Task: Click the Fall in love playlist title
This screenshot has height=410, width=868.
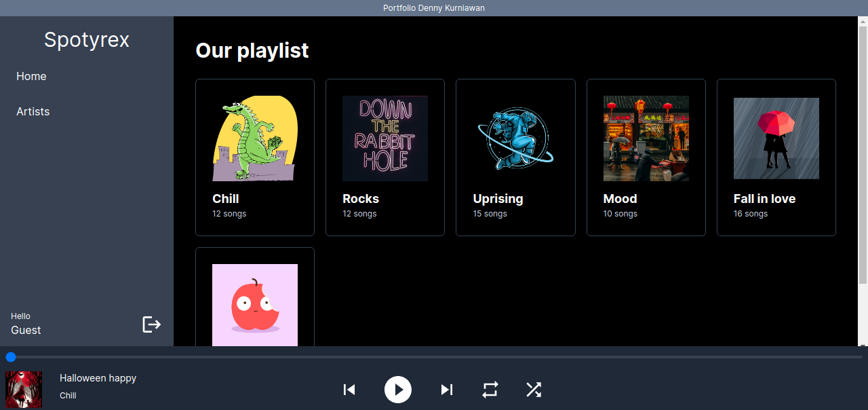Action: pos(764,199)
